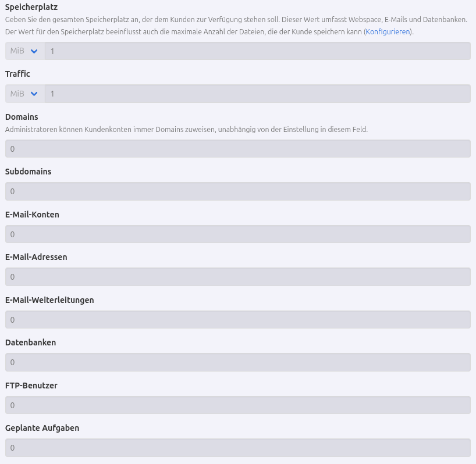Focus the FTP-Benutzer input field

point(238,405)
